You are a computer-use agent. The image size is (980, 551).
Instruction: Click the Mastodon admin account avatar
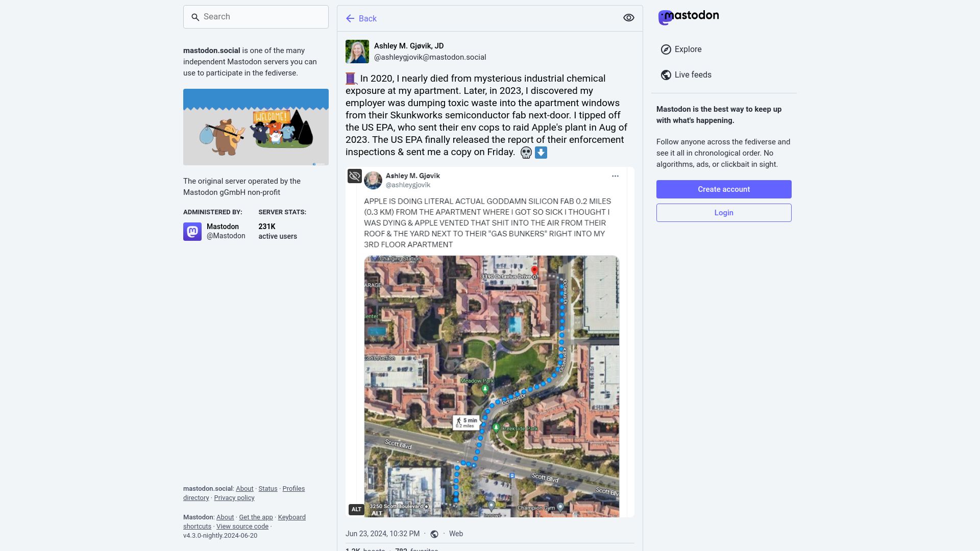point(192,232)
